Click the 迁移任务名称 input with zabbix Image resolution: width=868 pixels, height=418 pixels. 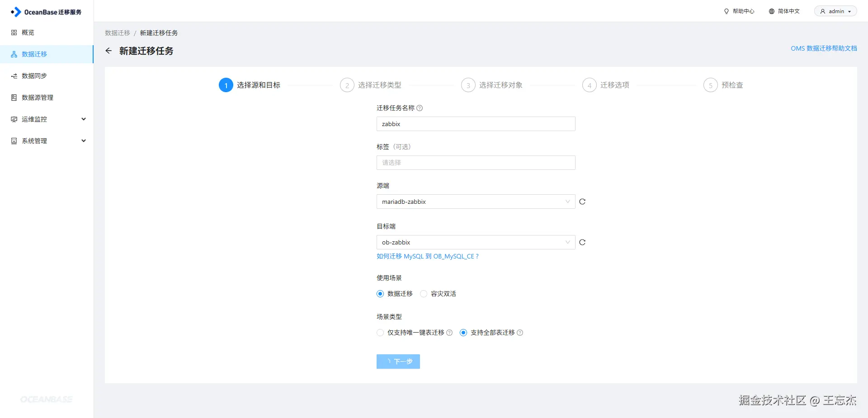pos(476,124)
